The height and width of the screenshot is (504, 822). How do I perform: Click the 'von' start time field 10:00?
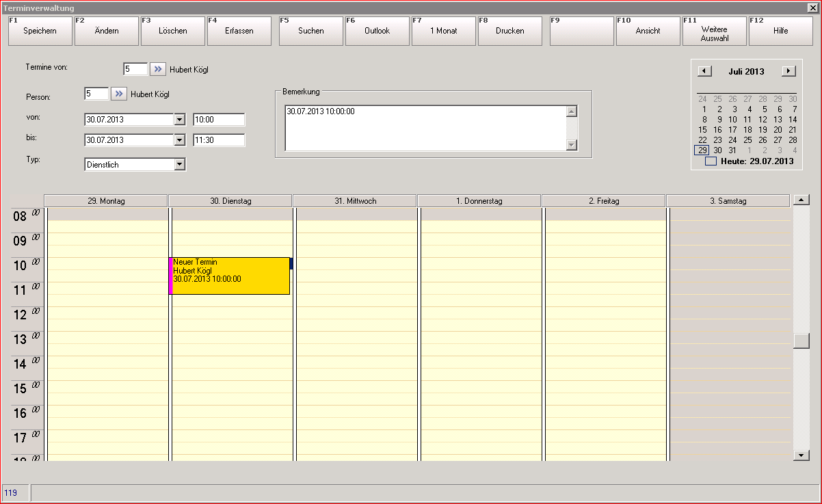coord(218,120)
